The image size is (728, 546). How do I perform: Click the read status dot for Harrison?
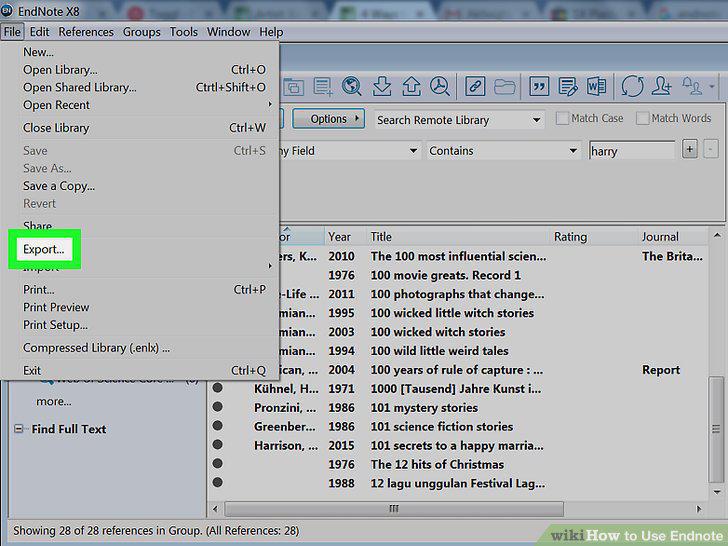pyautogui.click(x=217, y=444)
